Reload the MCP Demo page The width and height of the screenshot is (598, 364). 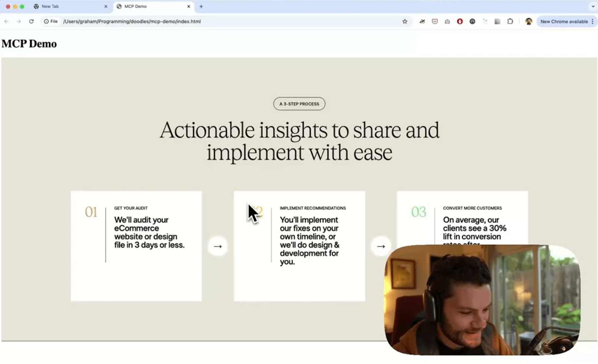(x=31, y=21)
